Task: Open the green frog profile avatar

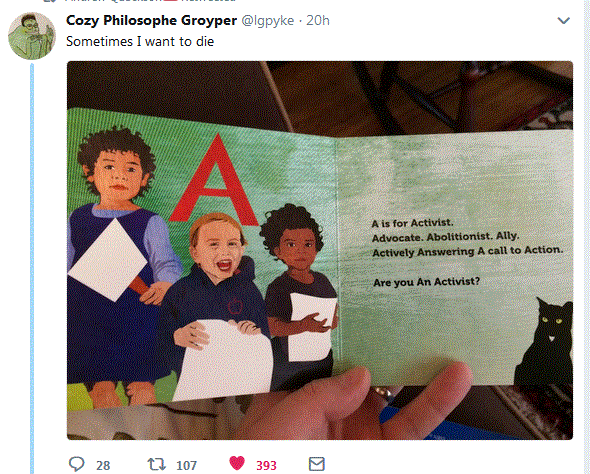Action: tap(32, 36)
